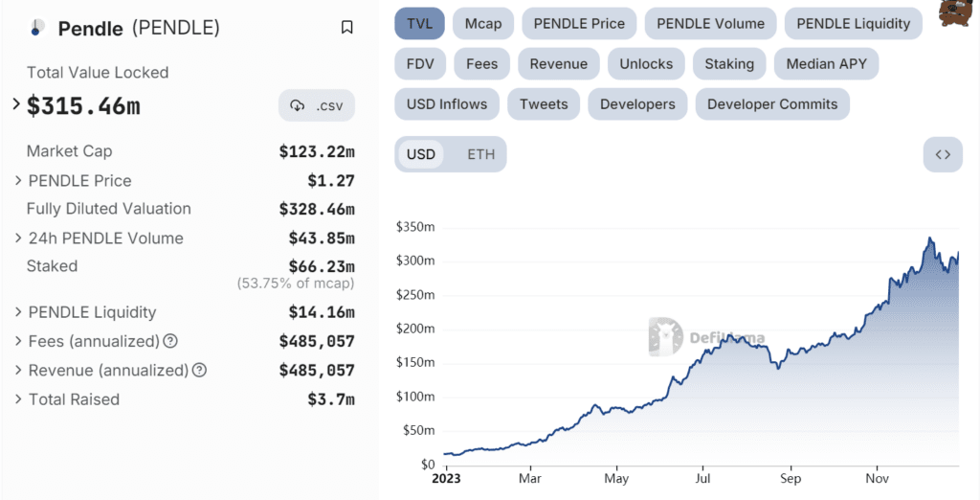980x500 pixels.
Task: Enable the Median APY chart metric
Action: pos(826,64)
